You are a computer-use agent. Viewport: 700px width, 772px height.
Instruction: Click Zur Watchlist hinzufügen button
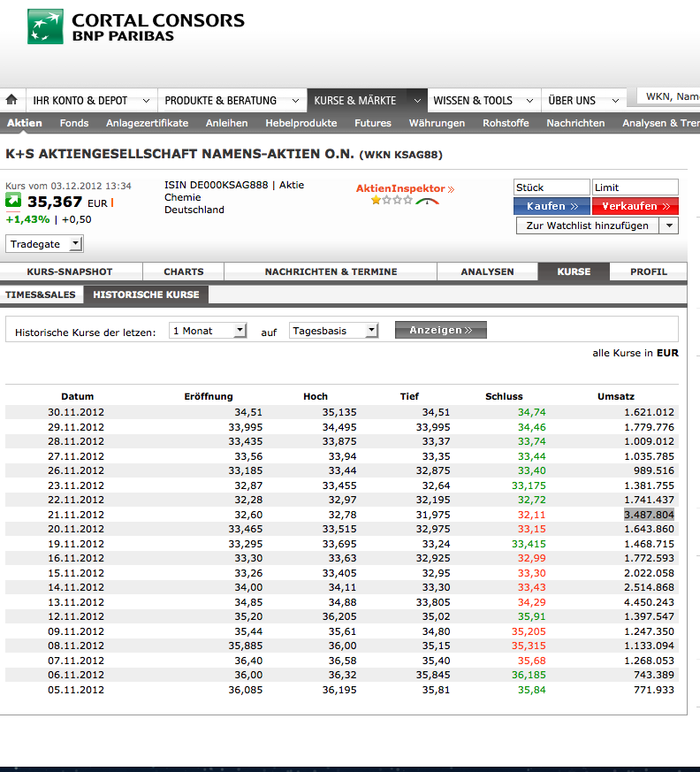[588, 225]
